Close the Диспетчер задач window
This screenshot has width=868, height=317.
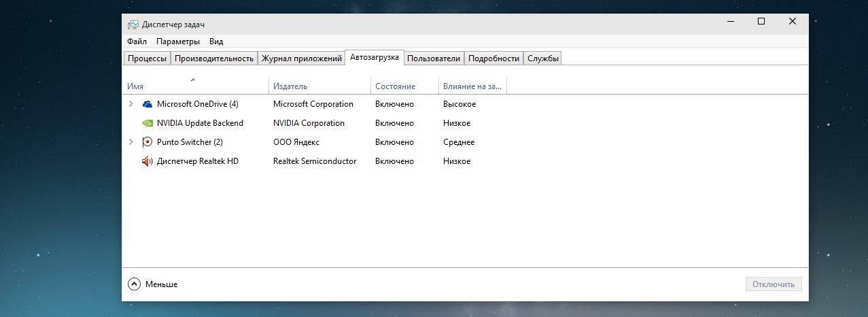click(793, 22)
